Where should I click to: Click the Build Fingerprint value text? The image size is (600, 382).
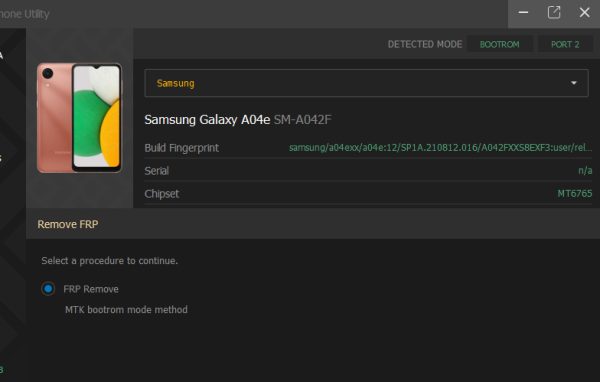(x=440, y=147)
